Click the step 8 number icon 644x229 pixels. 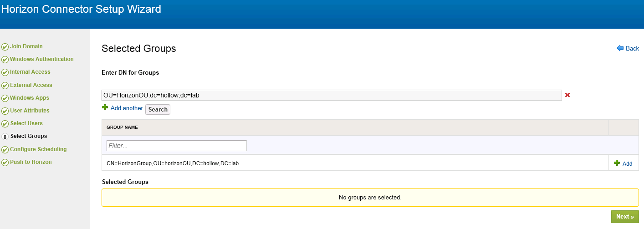[x=5, y=137]
